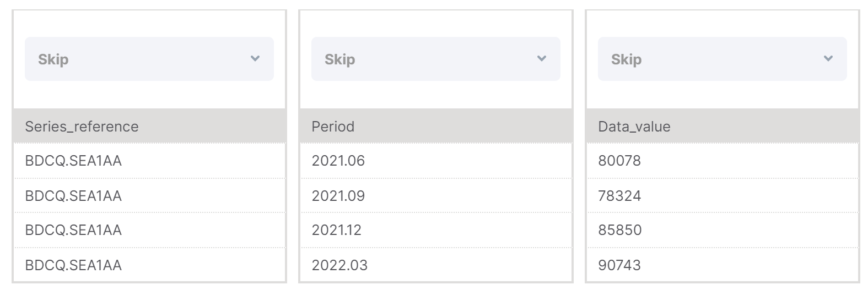Click the chevron arrow in Series_reference dropdown
868x301 pixels.
(x=255, y=58)
